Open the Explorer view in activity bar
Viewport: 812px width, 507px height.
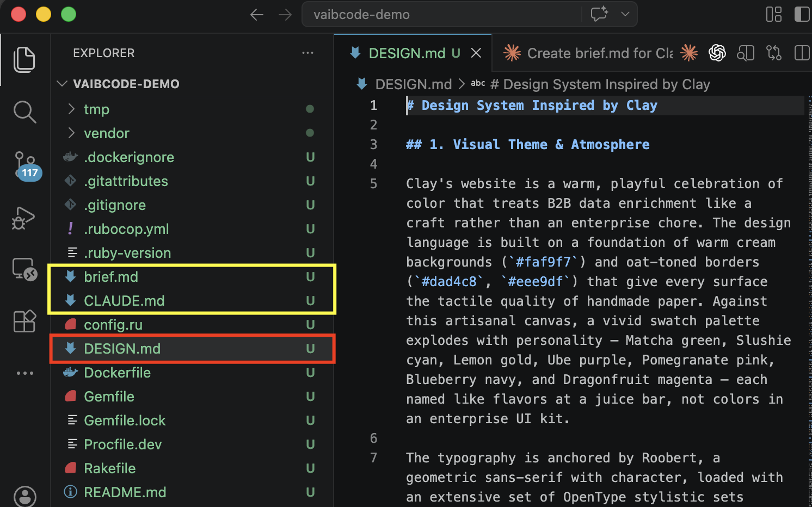(x=24, y=59)
